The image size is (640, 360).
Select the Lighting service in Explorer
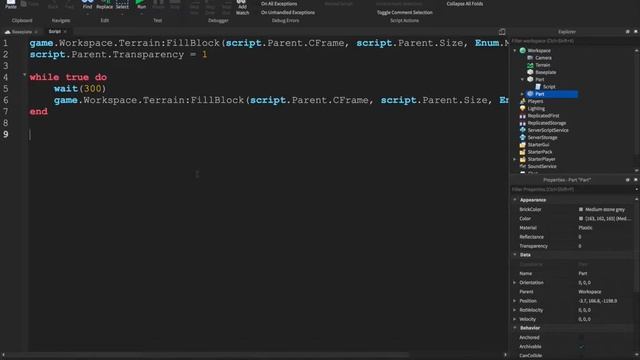point(536,109)
